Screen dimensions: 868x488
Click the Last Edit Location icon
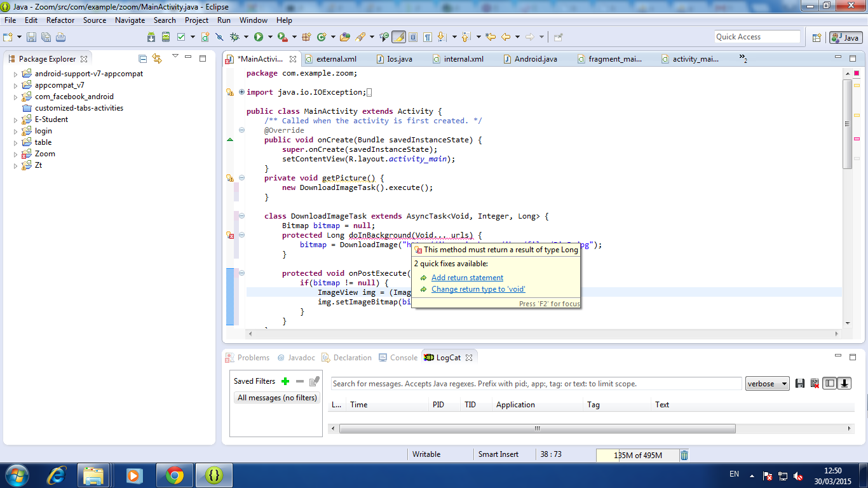(491, 37)
